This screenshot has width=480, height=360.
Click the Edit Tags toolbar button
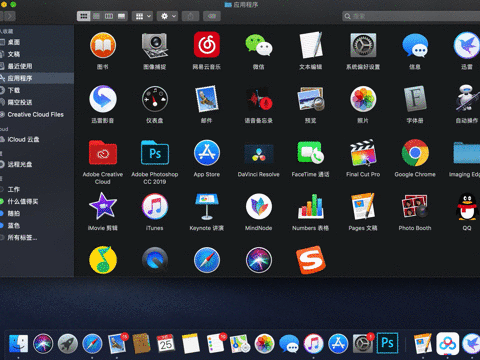coord(212,16)
